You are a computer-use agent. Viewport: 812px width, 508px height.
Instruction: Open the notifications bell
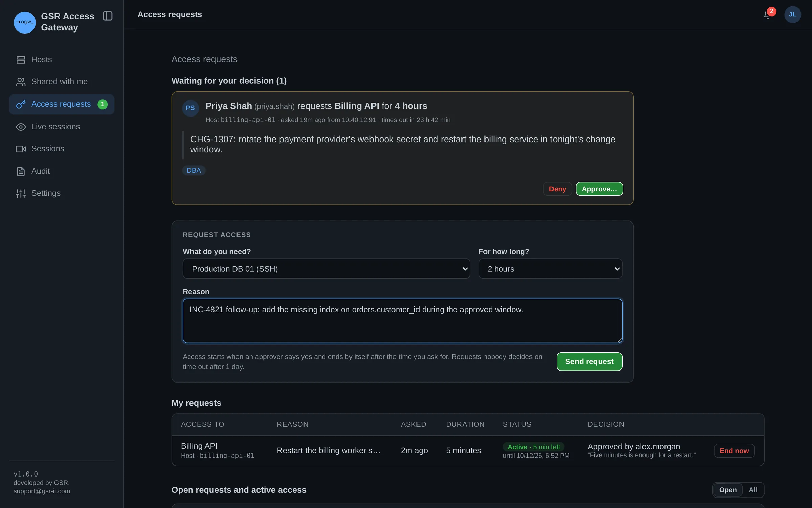767,15
